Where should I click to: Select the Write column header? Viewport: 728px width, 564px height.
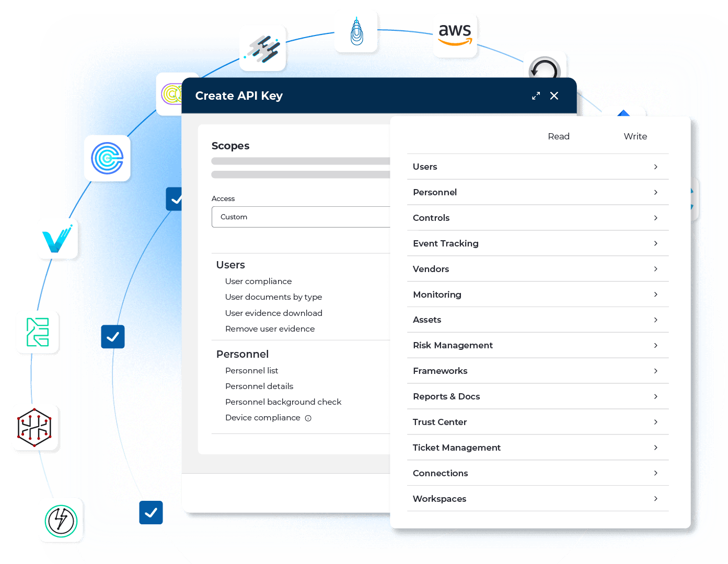tap(635, 136)
